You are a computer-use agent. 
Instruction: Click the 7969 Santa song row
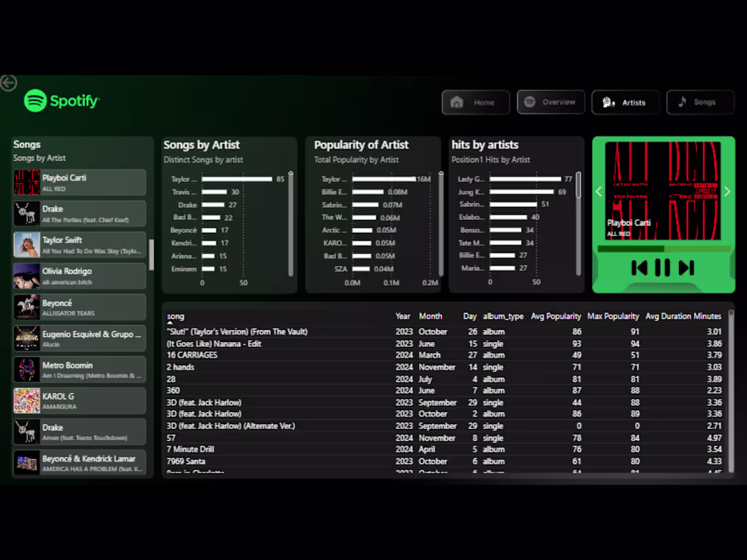click(444, 461)
